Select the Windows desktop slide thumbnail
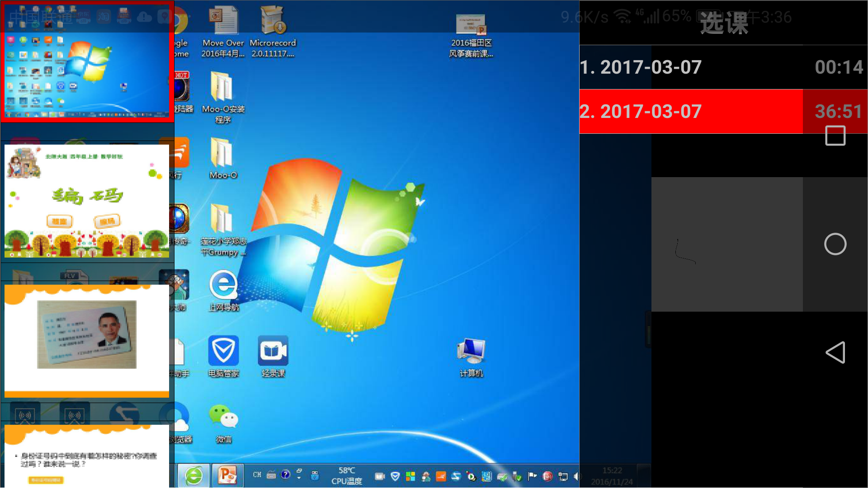The height and width of the screenshot is (488, 868). tap(87, 62)
